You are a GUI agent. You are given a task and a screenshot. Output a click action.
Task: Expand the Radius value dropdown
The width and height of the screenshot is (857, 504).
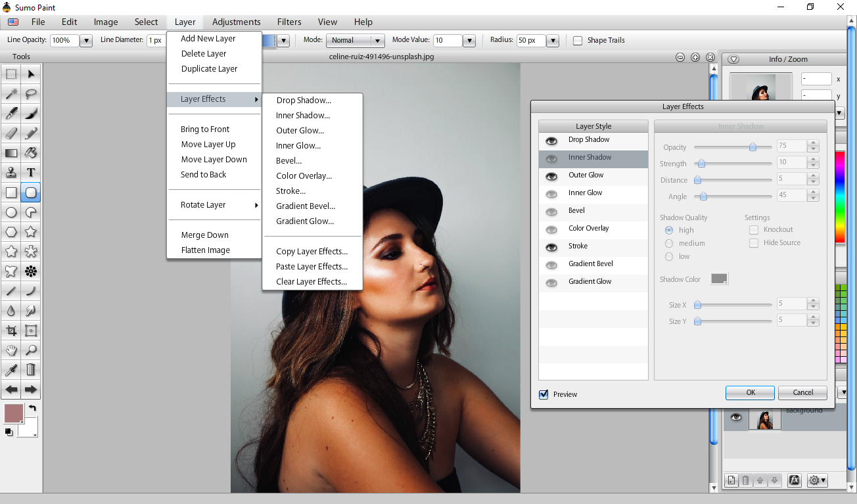click(x=552, y=40)
